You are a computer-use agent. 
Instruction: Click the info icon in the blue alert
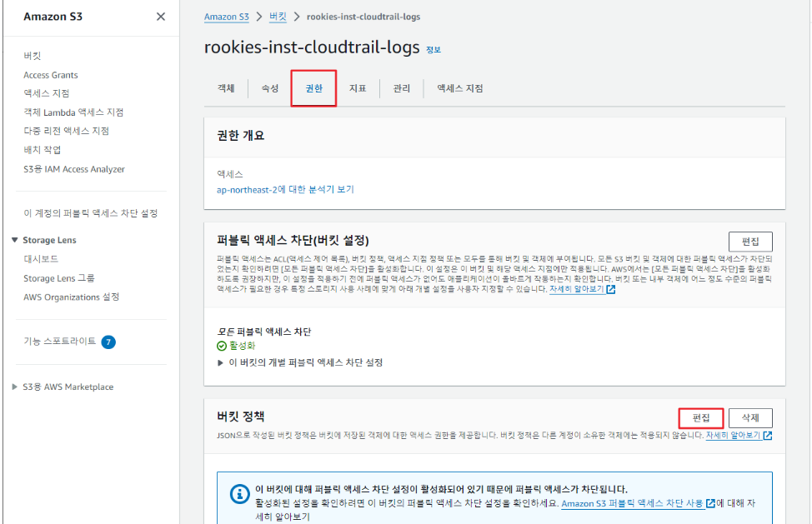[x=240, y=494]
